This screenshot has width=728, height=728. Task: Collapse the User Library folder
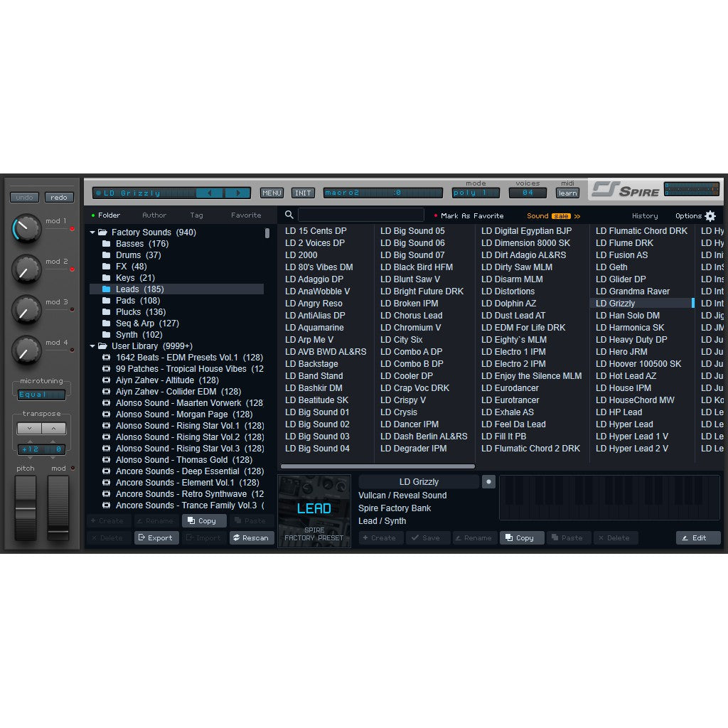coord(92,346)
